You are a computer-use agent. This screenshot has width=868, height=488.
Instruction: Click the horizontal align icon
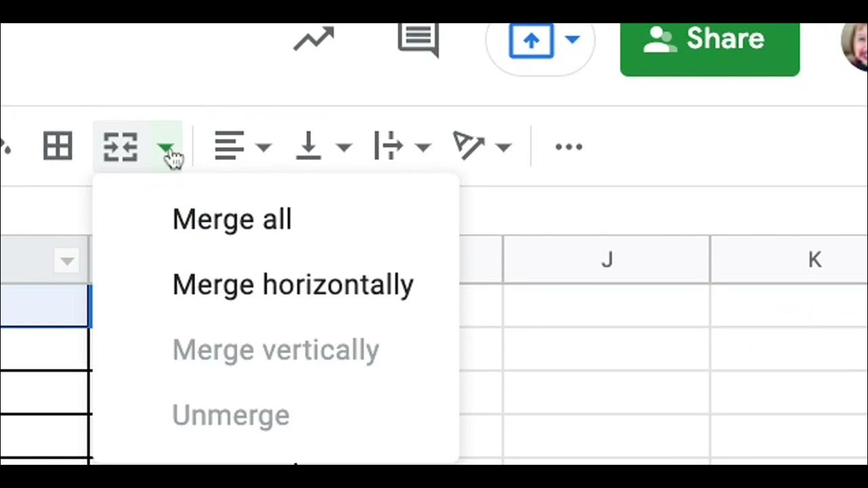229,146
